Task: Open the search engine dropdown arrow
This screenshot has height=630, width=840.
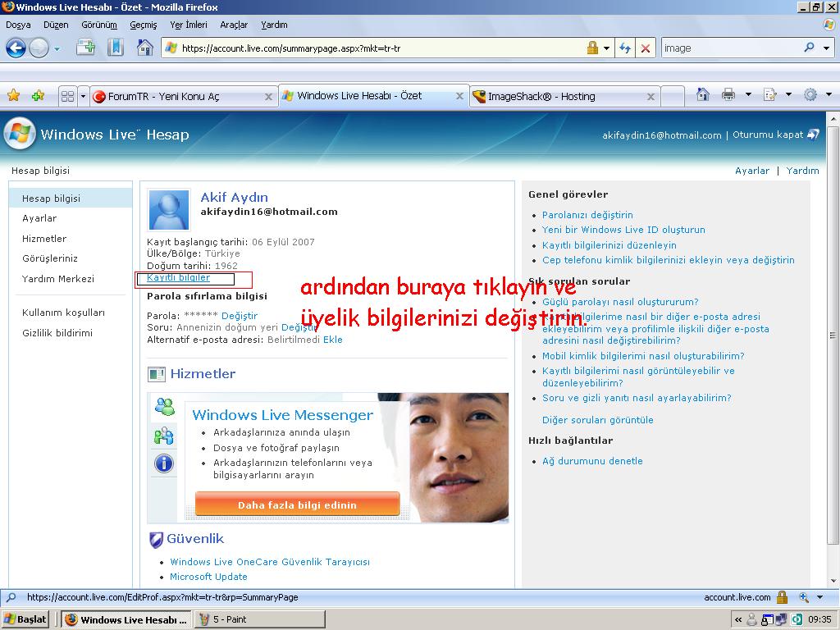Action: point(826,48)
